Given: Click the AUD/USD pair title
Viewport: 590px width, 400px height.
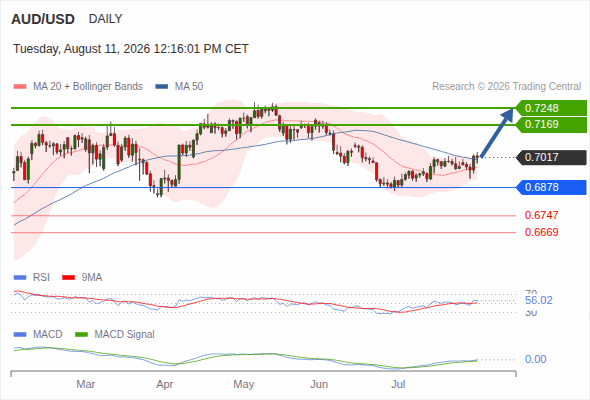Looking at the screenshot, I should point(43,19).
